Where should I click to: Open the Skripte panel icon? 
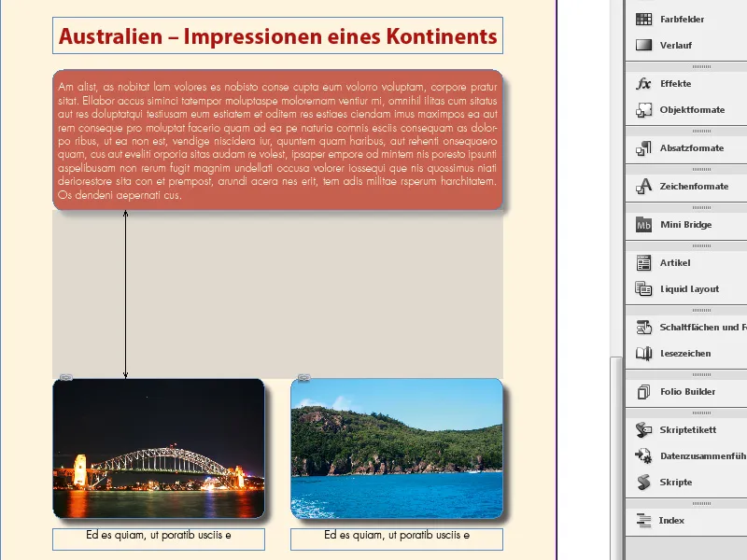pyautogui.click(x=643, y=482)
